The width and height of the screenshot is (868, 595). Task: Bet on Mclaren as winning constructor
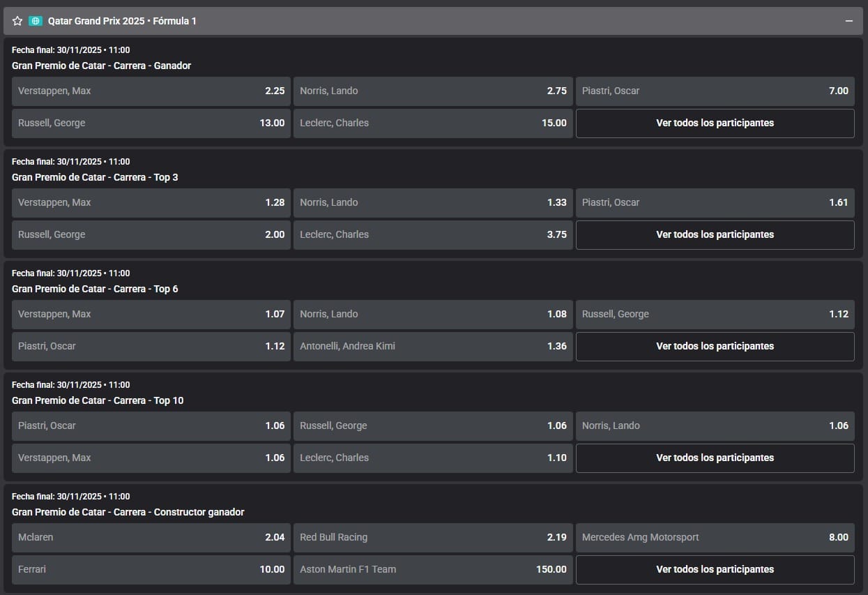pyautogui.click(x=151, y=537)
